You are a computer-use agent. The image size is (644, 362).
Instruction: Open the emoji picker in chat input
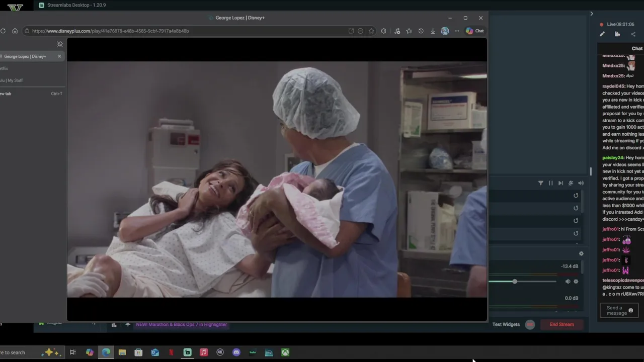click(630, 311)
